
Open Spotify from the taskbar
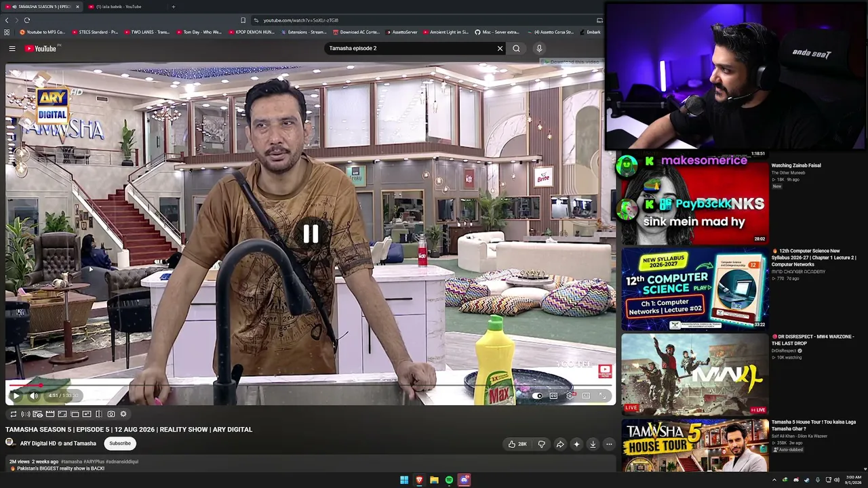pos(449,480)
